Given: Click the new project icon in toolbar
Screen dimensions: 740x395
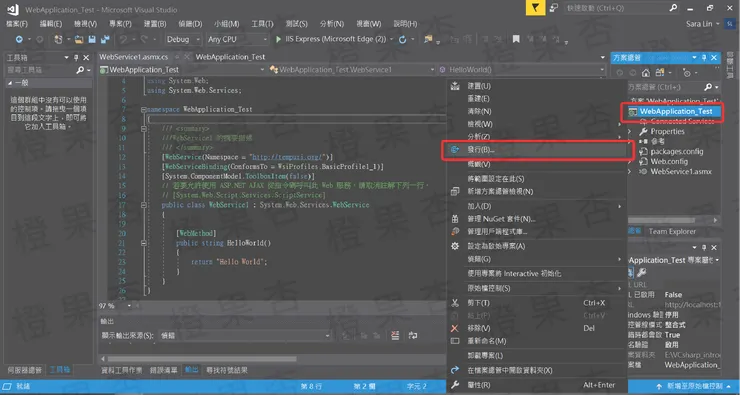Looking at the screenshot, I should [x=58, y=40].
